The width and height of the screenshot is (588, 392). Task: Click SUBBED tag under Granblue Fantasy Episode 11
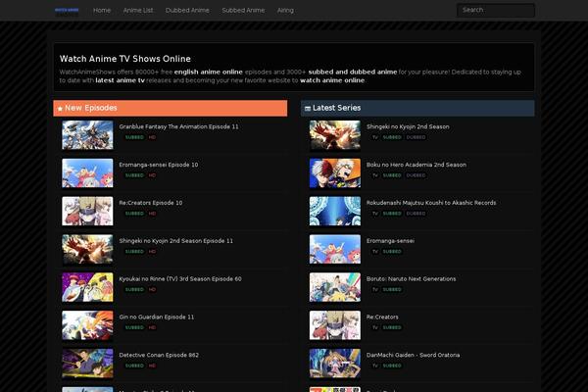coord(134,137)
